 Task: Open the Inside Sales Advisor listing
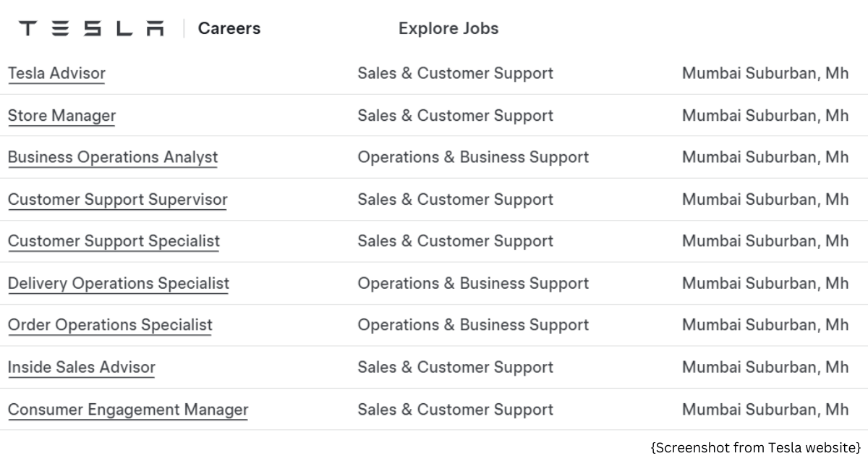82,367
